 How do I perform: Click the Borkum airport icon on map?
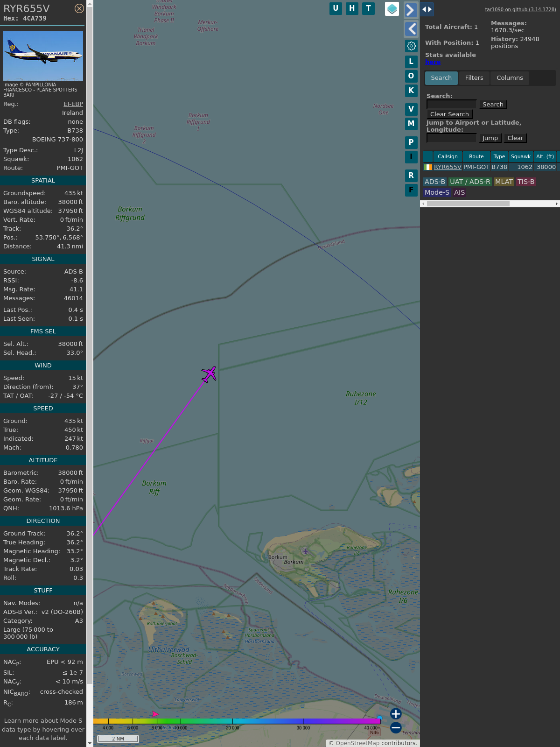tap(306, 551)
